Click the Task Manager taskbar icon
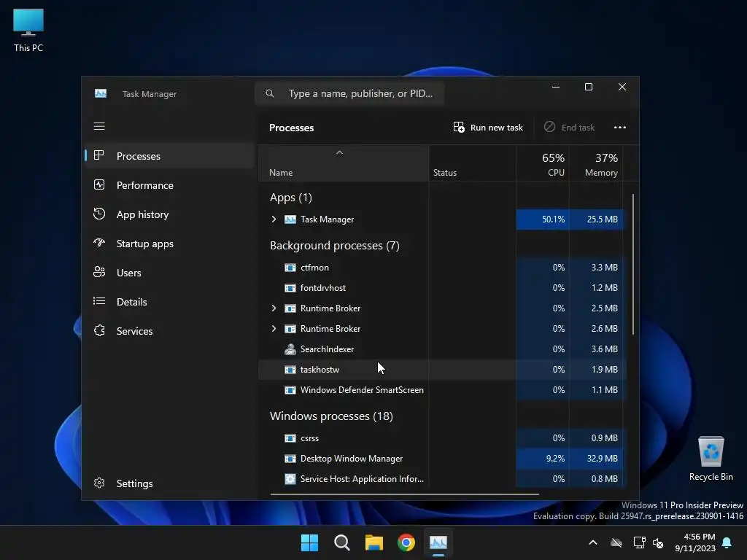Viewport: 747px width, 560px height. 438,542
